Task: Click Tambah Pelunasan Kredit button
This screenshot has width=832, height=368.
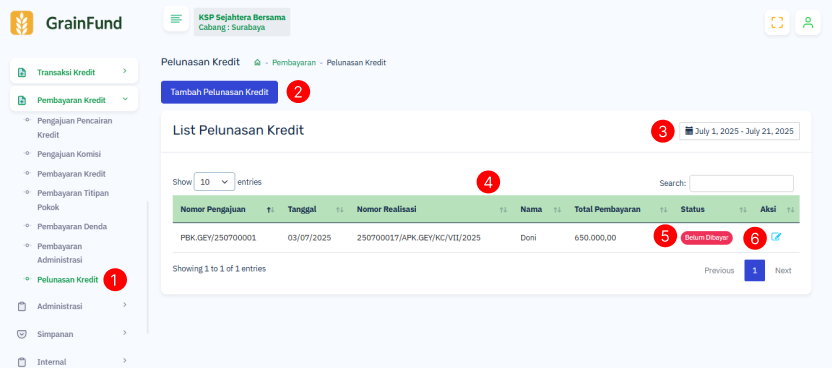Action: point(219,92)
